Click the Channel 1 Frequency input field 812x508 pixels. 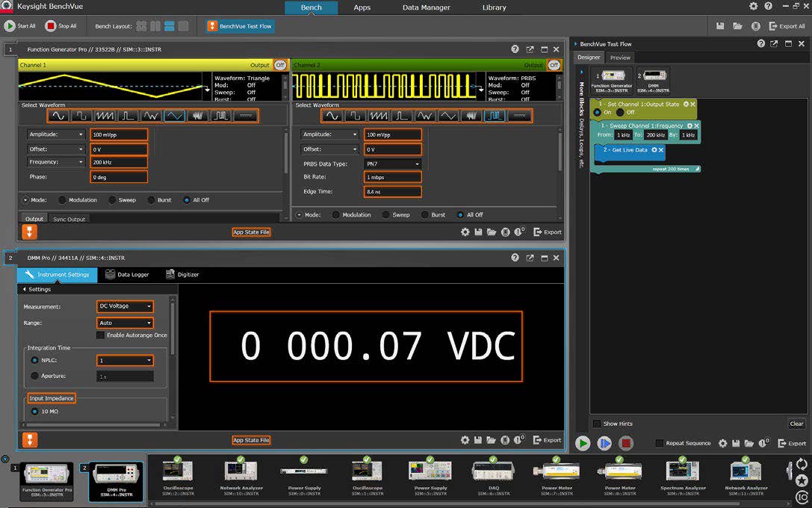pyautogui.click(x=119, y=162)
